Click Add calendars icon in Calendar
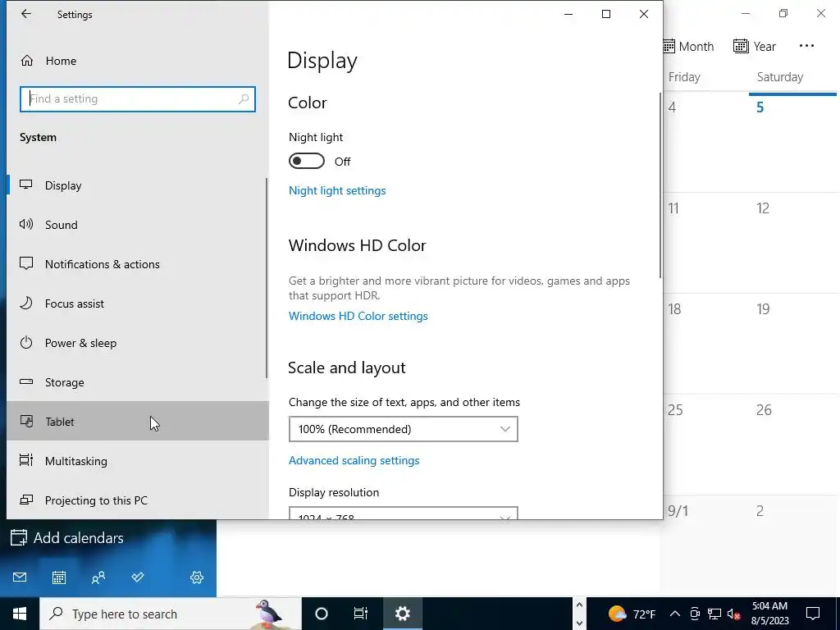The height and width of the screenshot is (630, 840). click(19, 537)
